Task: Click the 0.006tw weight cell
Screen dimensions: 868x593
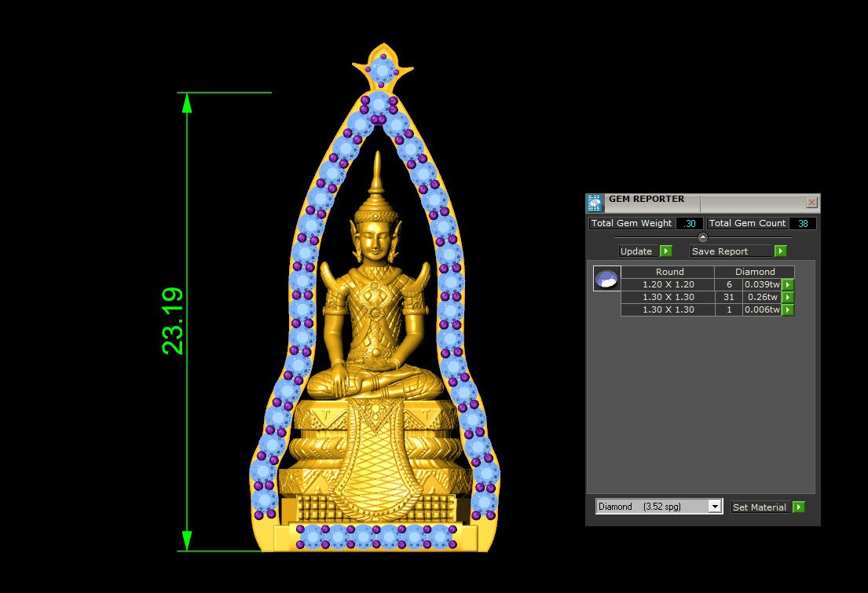Action: tap(762, 309)
